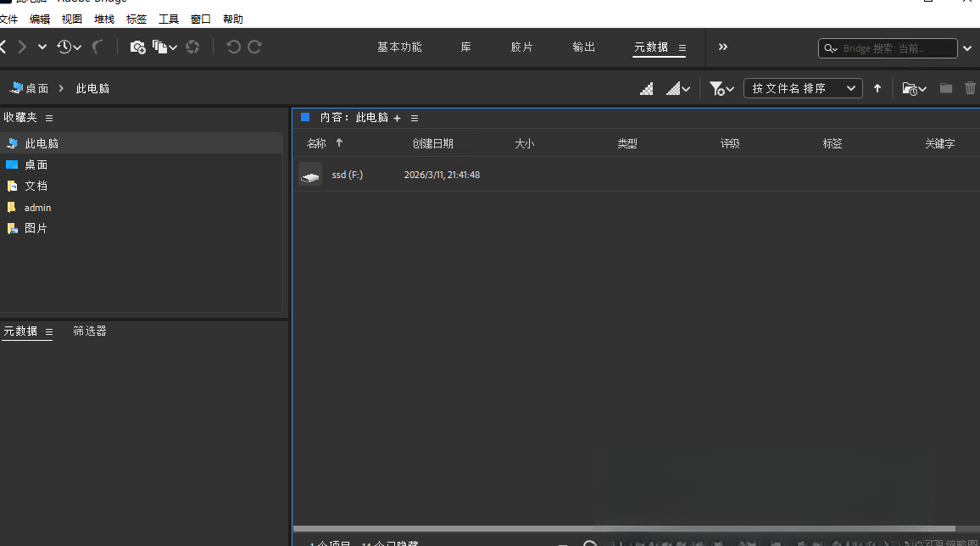Switch to 基本功能 workspace
980x546 pixels.
[x=399, y=47]
